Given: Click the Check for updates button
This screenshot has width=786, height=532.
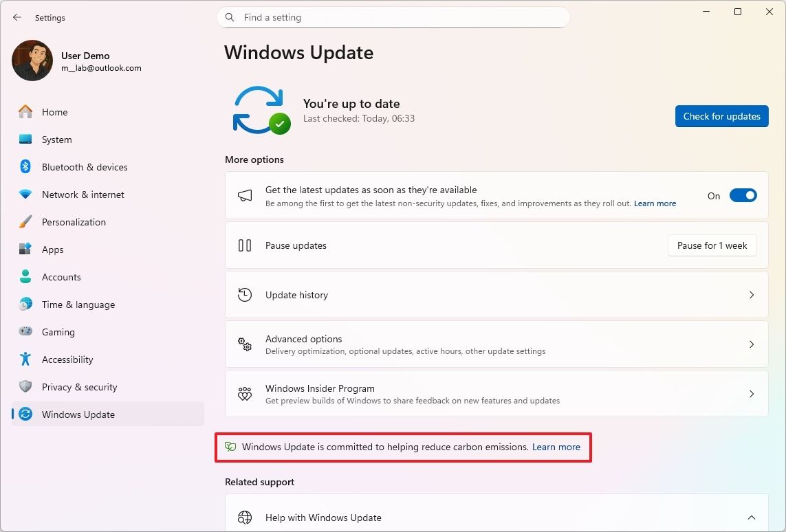Looking at the screenshot, I should (721, 116).
